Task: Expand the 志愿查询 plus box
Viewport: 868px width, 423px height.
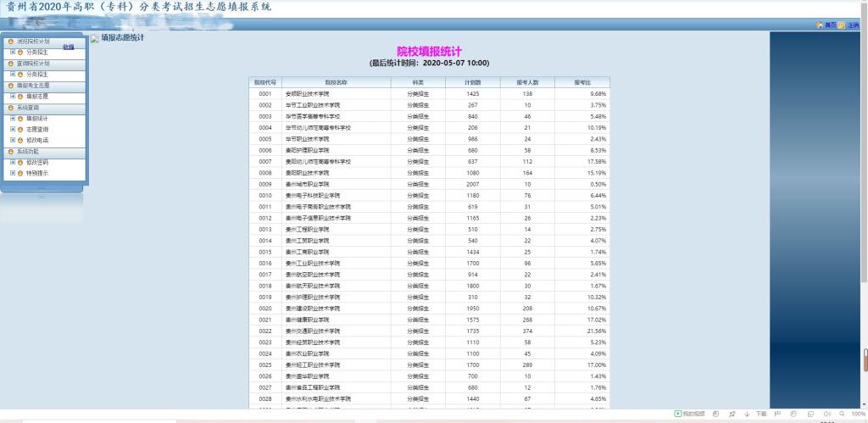Action: (13, 130)
